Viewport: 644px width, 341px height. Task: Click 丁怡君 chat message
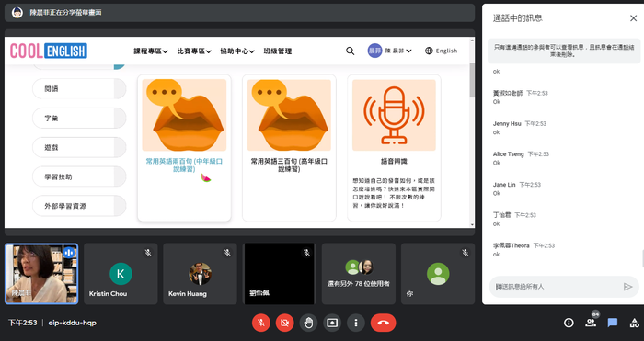pyautogui.click(x=514, y=219)
